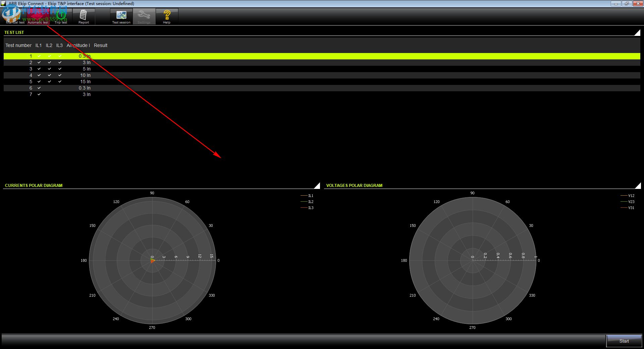Viewport: 644px width, 349px height.
Task: Collapse the TEST LIST panel corner triangle
Action: (x=638, y=33)
